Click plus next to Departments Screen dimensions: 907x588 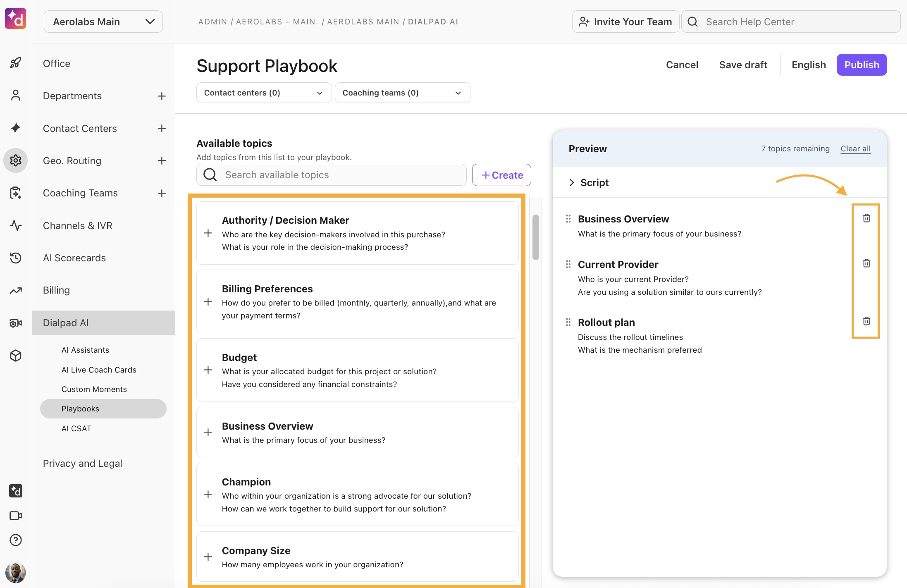(162, 96)
